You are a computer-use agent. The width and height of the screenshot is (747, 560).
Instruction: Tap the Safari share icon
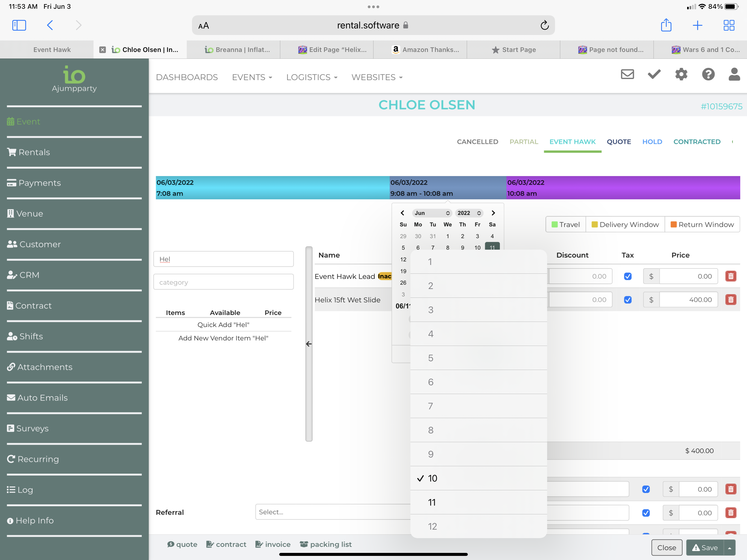coord(666,25)
